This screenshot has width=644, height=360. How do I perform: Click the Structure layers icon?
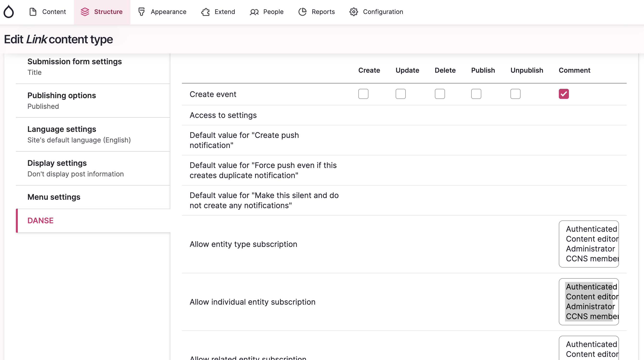[x=85, y=12]
